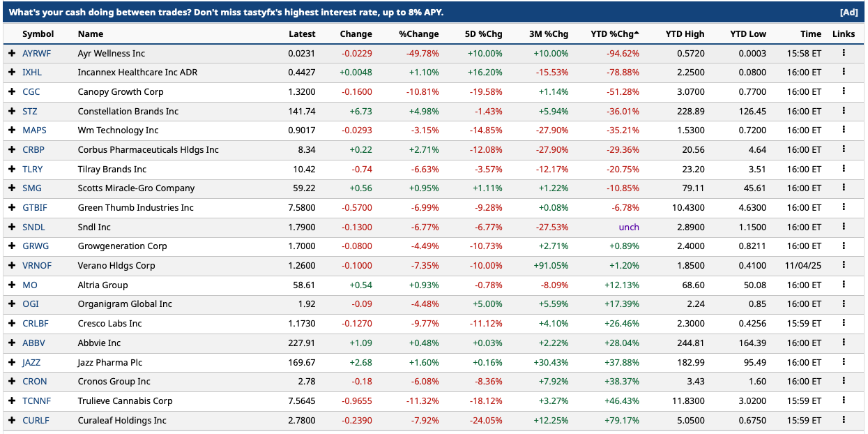Expand the CURLF row details
The width and height of the screenshot is (868, 434).
click(x=12, y=420)
